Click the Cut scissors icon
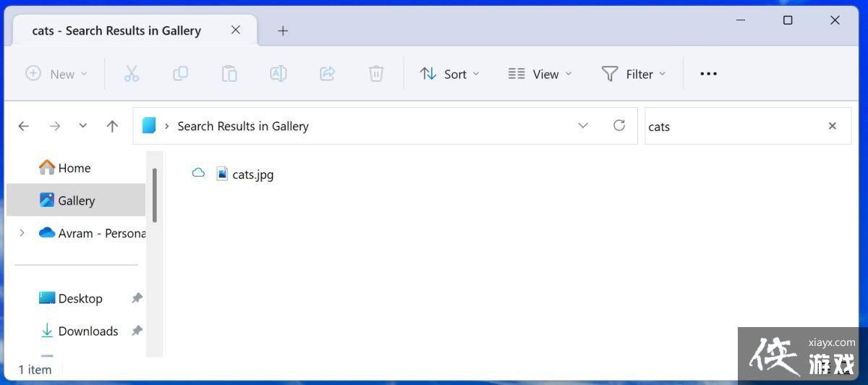 [x=131, y=74]
